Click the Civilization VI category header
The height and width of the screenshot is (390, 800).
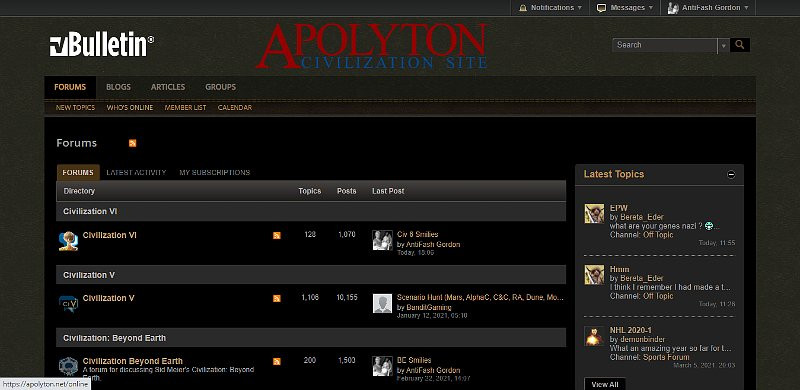coord(311,211)
